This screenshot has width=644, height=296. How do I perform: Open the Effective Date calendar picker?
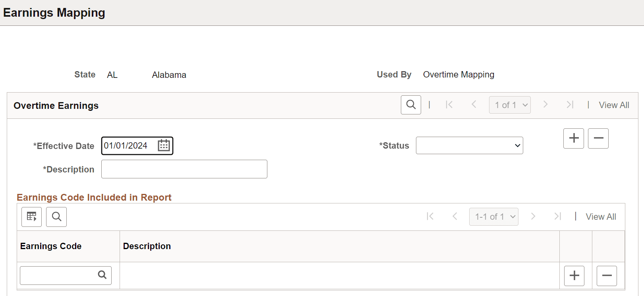pyautogui.click(x=164, y=145)
